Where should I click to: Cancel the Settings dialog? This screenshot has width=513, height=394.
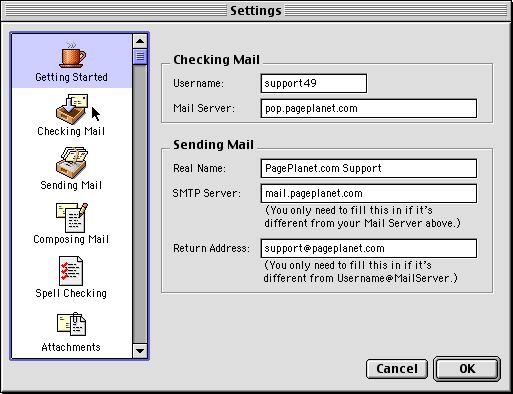point(397,369)
